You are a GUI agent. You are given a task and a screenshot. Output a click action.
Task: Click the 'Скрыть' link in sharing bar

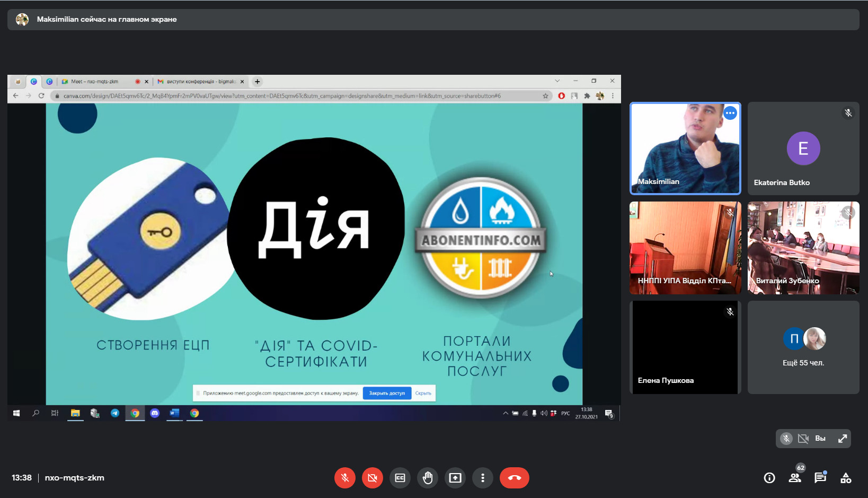pos(423,393)
